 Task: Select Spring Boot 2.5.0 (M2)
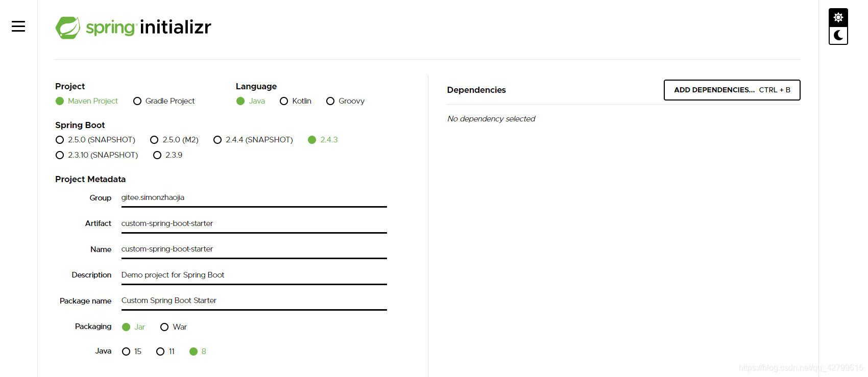tap(175, 140)
